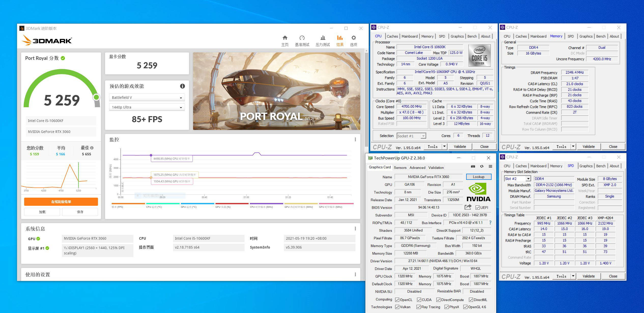Toggle the Vulkan checkbox
Image resolution: width=644 pixels, height=313 pixels.
pos(397,307)
